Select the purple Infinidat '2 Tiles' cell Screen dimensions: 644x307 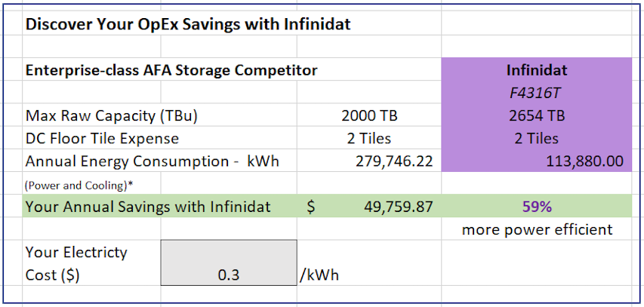537,139
